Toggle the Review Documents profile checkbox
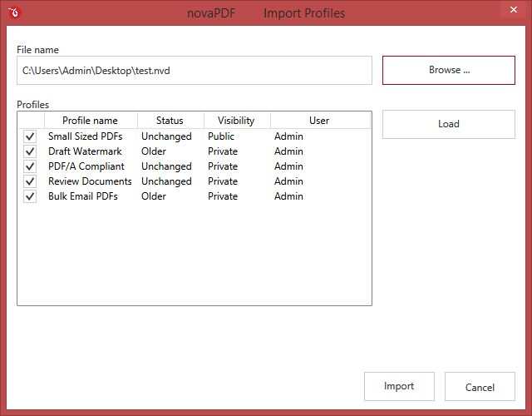This screenshot has height=416, width=532. (30, 181)
